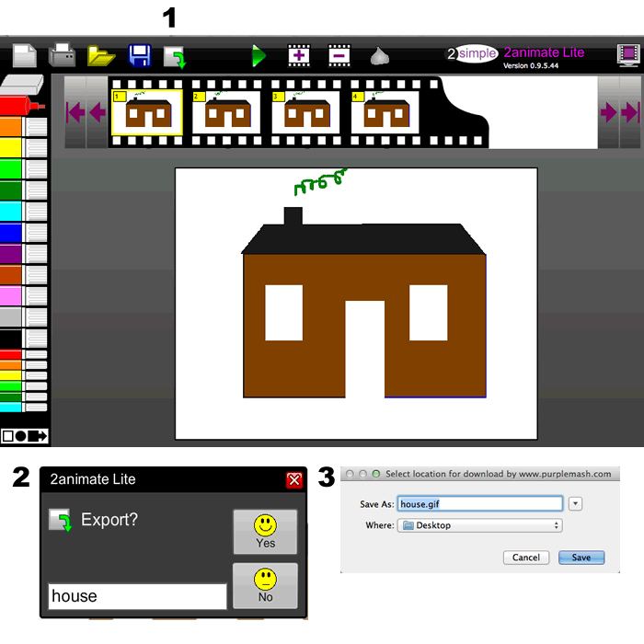Choose the large cyan pen

click(x=23, y=211)
